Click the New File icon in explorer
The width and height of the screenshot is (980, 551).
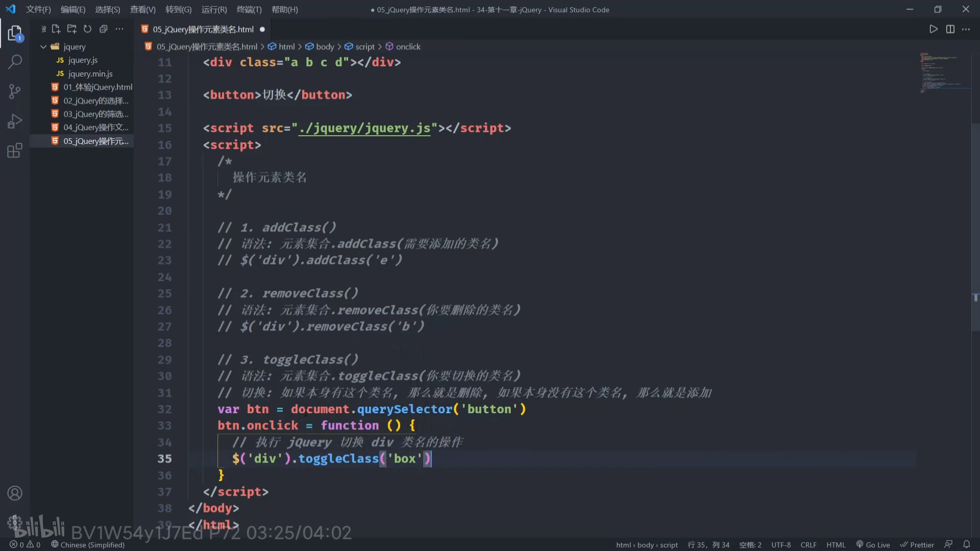[x=56, y=29]
